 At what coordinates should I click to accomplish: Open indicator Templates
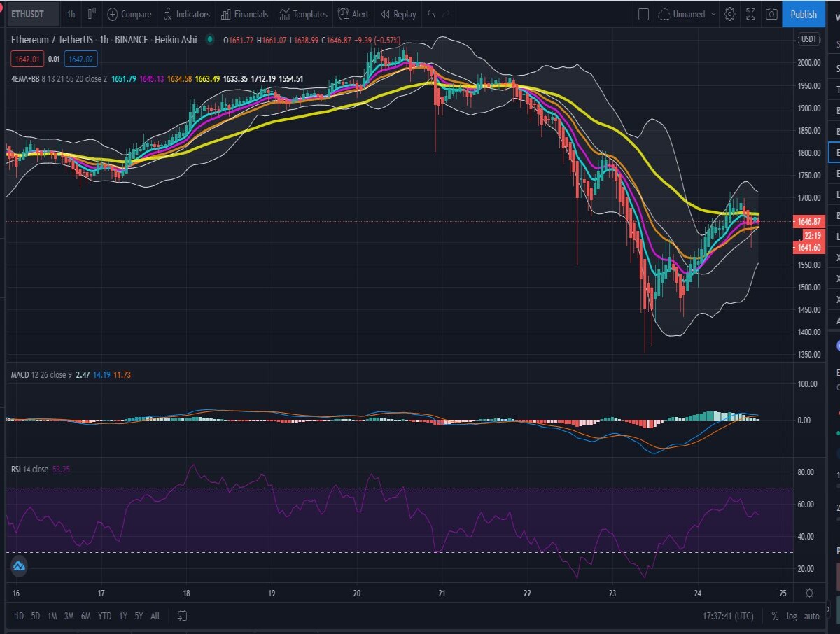[303, 14]
